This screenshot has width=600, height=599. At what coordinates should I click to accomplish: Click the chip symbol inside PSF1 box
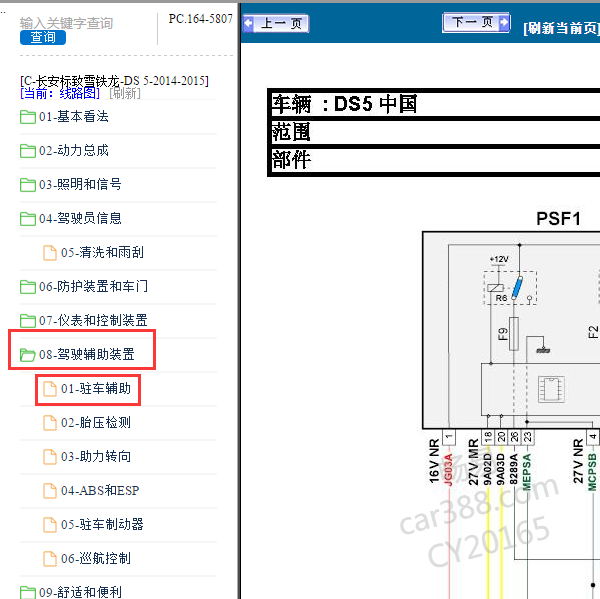[551, 389]
